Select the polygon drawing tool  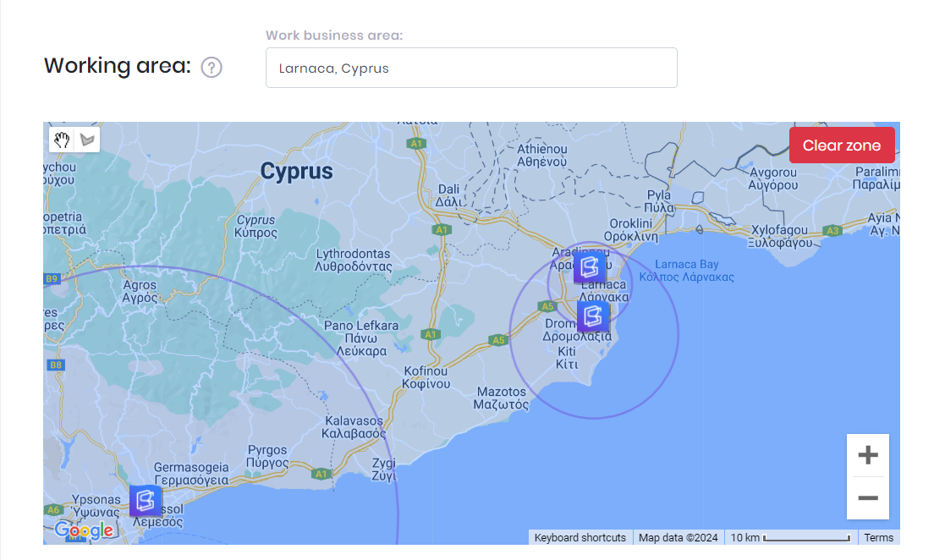coord(87,140)
